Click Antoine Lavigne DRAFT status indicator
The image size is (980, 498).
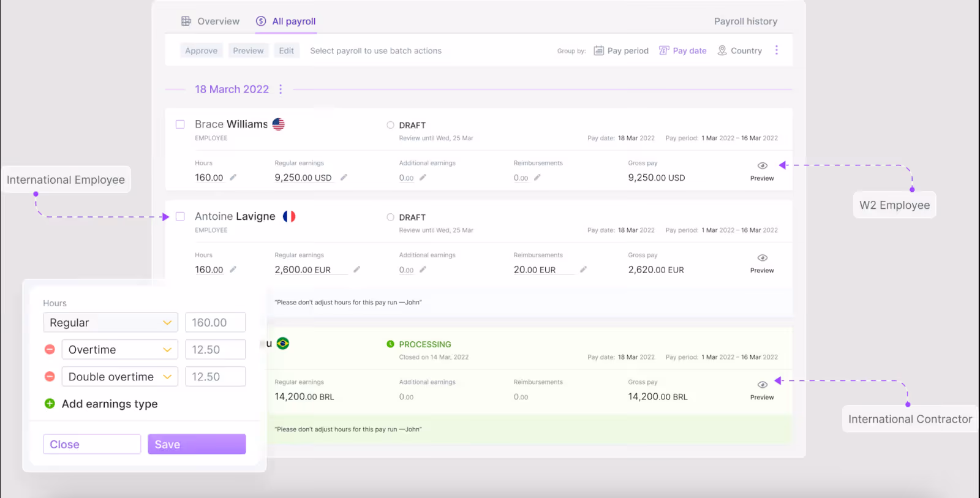click(390, 217)
